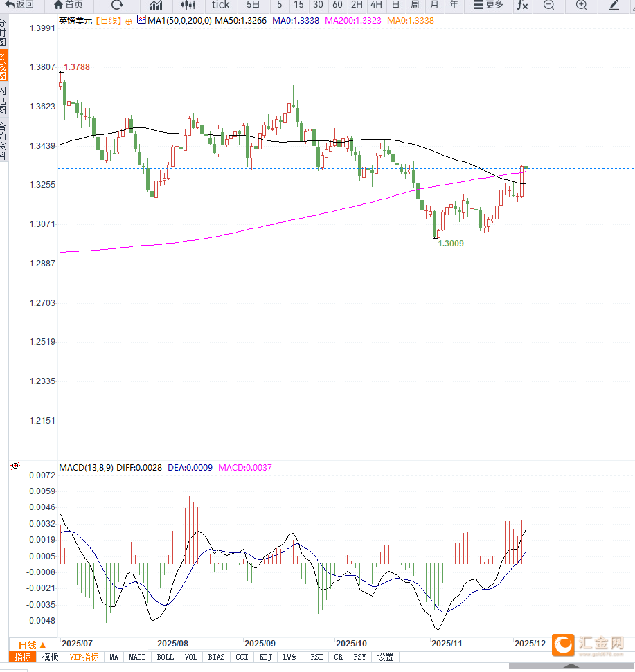The image size is (635, 672).
Task: Zoom in the chart with plus magnifier
Action: click(x=581, y=5)
